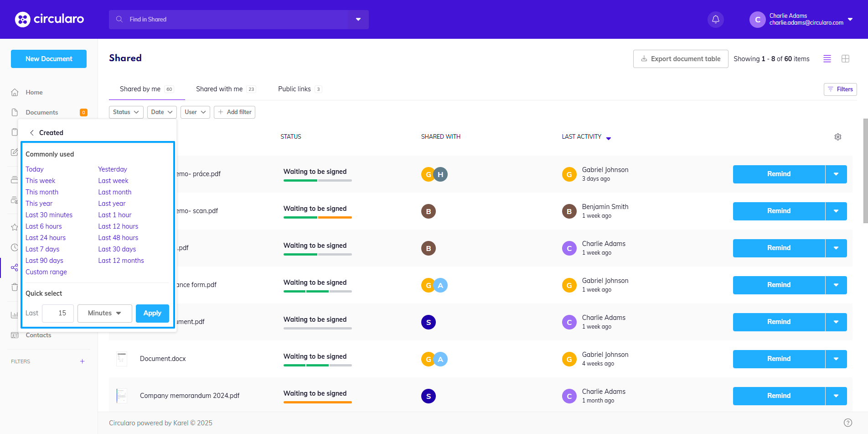Open table column settings gear

837,137
